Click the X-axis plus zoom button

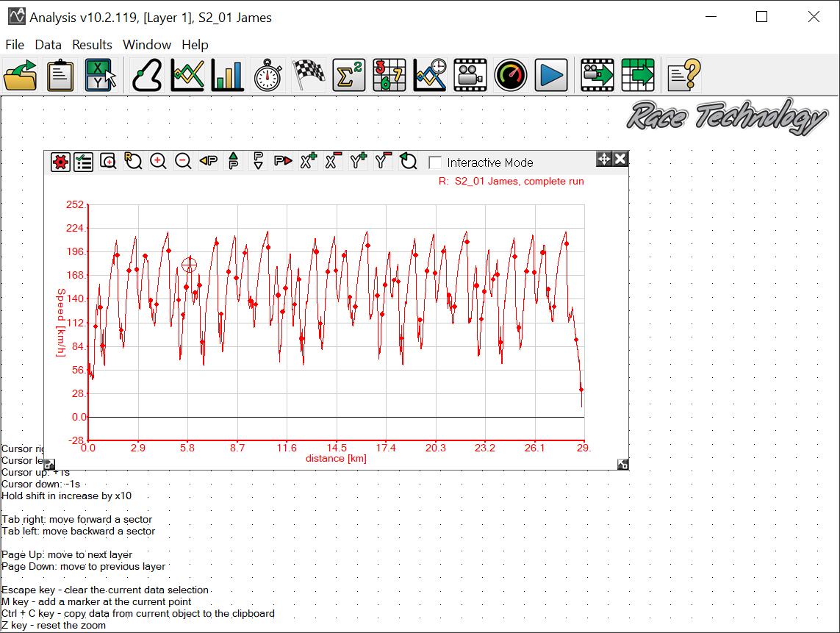(x=309, y=162)
